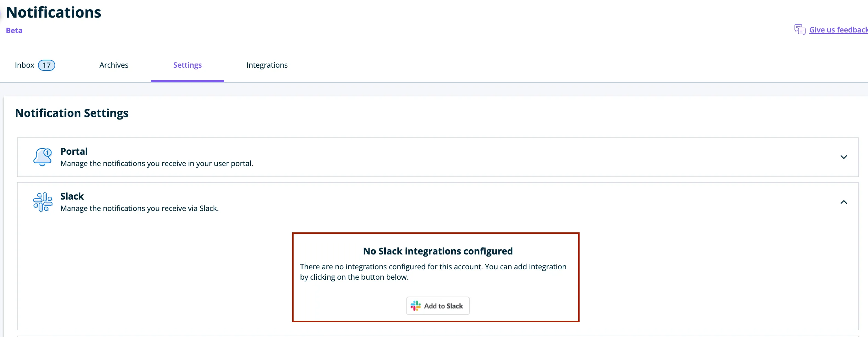This screenshot has height=337, width=868.
Task: Click the Slack section description text
Action: 139,208
